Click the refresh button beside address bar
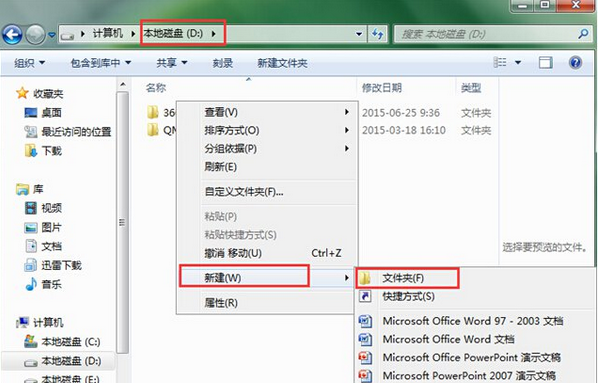 tap(377, 34)
